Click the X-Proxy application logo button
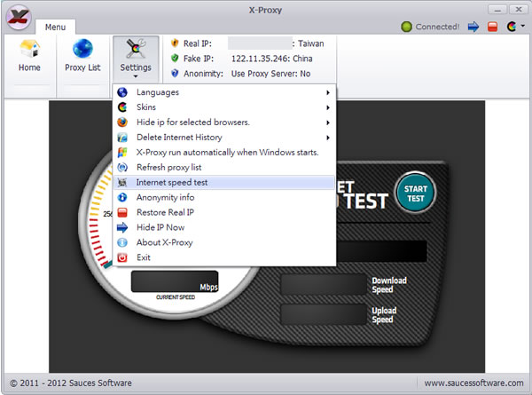The image size is (532, 395). pos(19,18)
